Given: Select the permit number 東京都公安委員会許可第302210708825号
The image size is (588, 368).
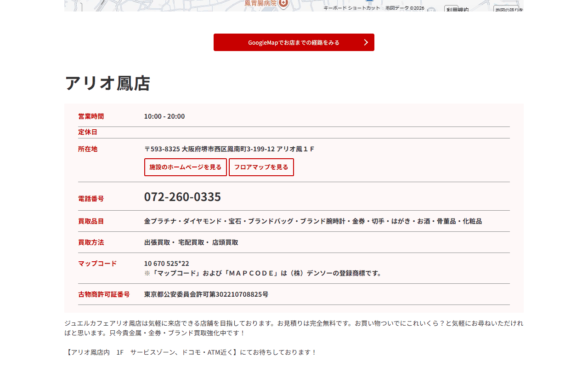Looking at the screenshot, I should coord(206,294).
